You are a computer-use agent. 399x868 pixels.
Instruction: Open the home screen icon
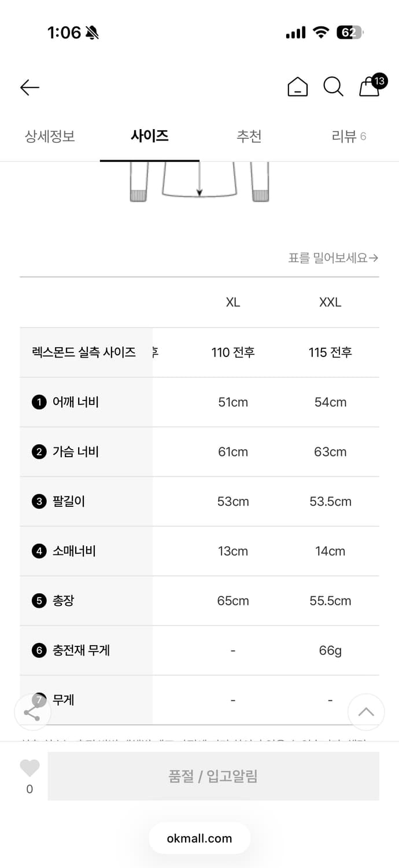[x=297, y=87]
